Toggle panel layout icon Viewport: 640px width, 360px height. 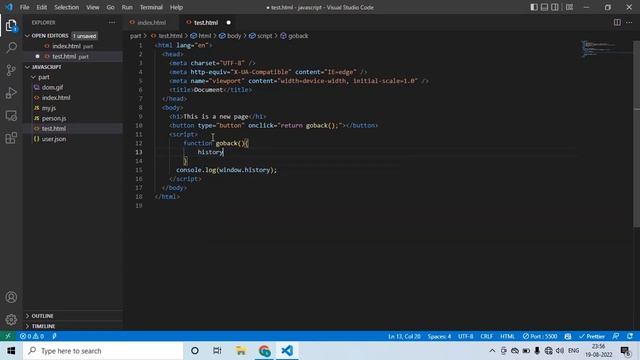point(544,7)
